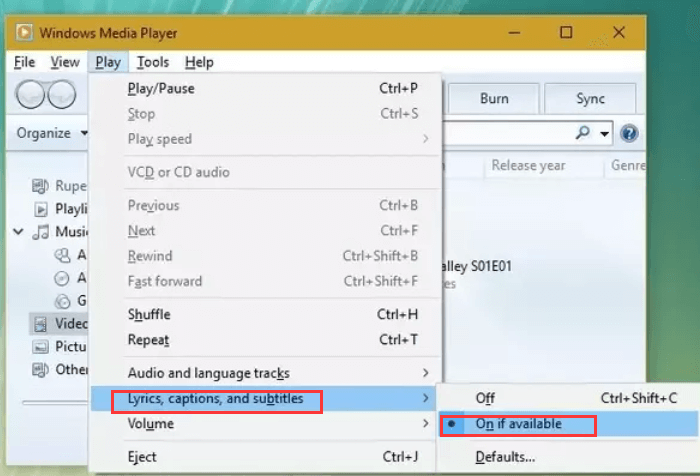The image size is (700, 476).
Task: Open the search options dropdown arrow
Action: (604, 134)
